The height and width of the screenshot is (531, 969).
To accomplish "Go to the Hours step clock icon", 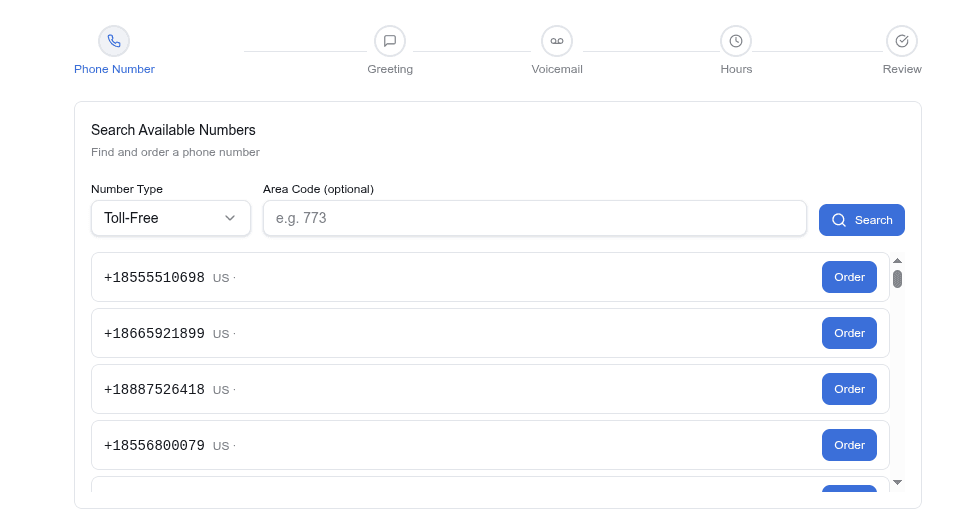I will pyautogui.click(x=736, y=41).
